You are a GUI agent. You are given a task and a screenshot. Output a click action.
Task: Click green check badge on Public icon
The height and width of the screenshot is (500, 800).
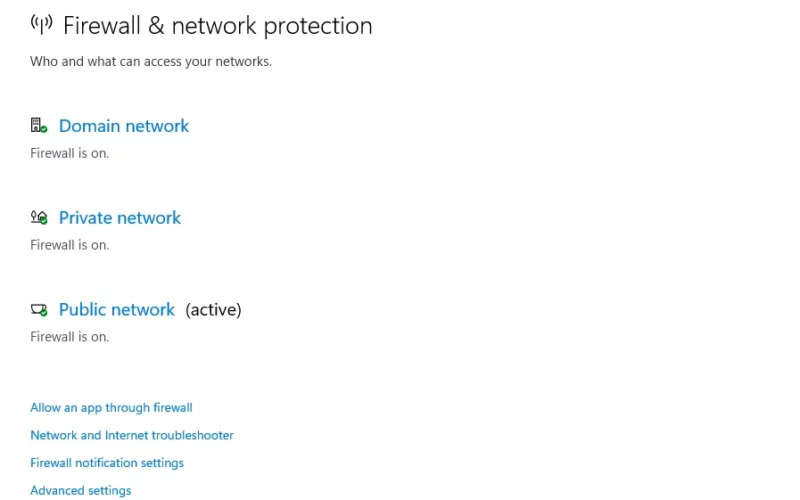(44, 312)
